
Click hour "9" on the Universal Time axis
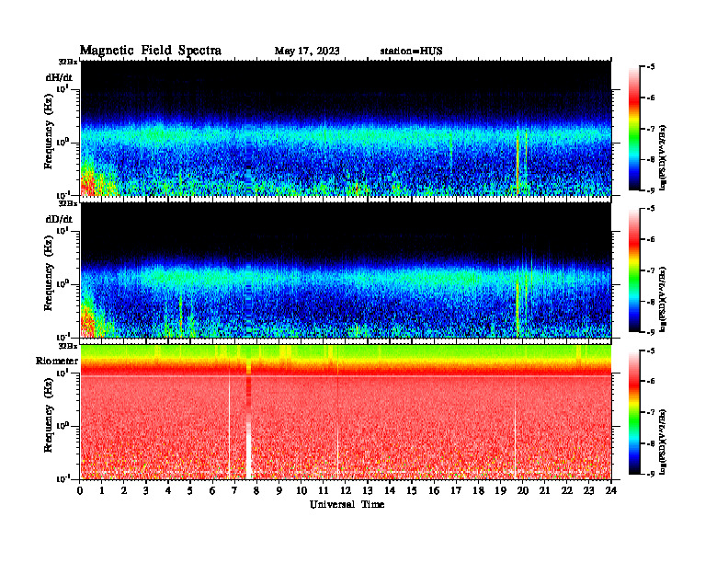tap(279, 490)
